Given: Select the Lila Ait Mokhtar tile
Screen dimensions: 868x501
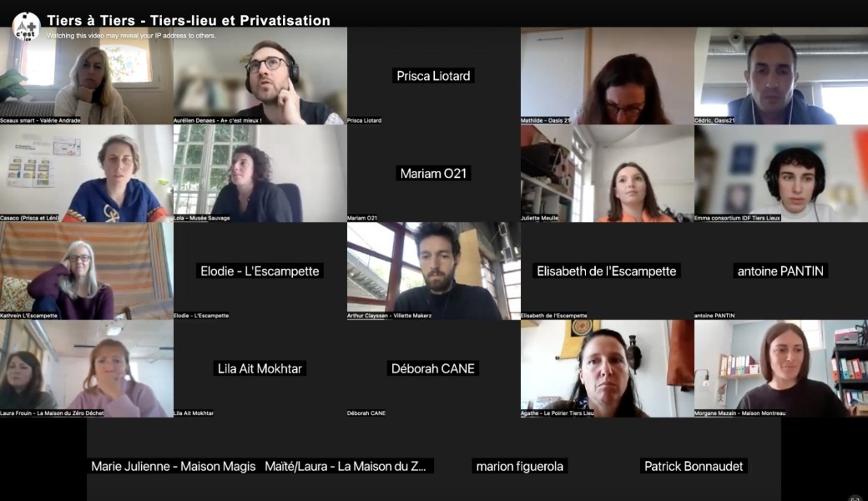Looking at the screenshot, I should [x=260, y=368].
